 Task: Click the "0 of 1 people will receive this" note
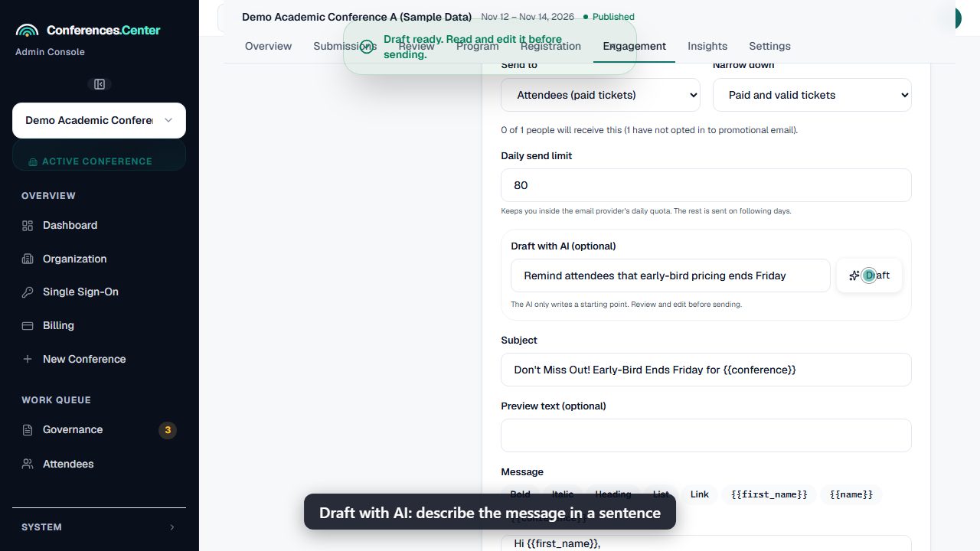coord(649,130)
